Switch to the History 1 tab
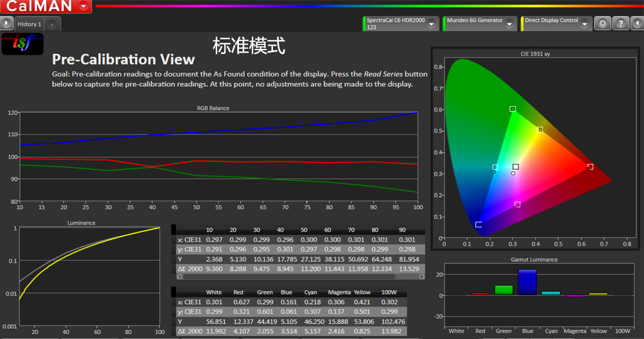Image resolution: width=644 pixels, height=339 pixels. [x=29, y=24]
